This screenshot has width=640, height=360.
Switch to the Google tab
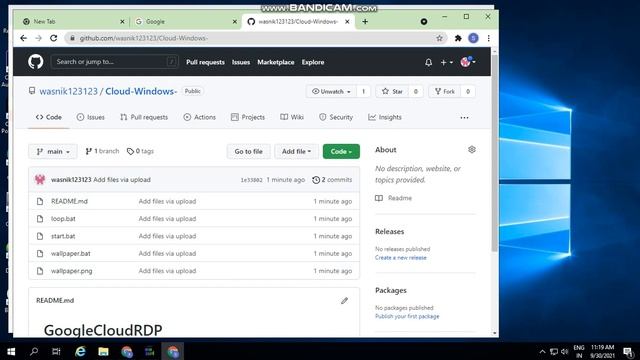(186, 22)
